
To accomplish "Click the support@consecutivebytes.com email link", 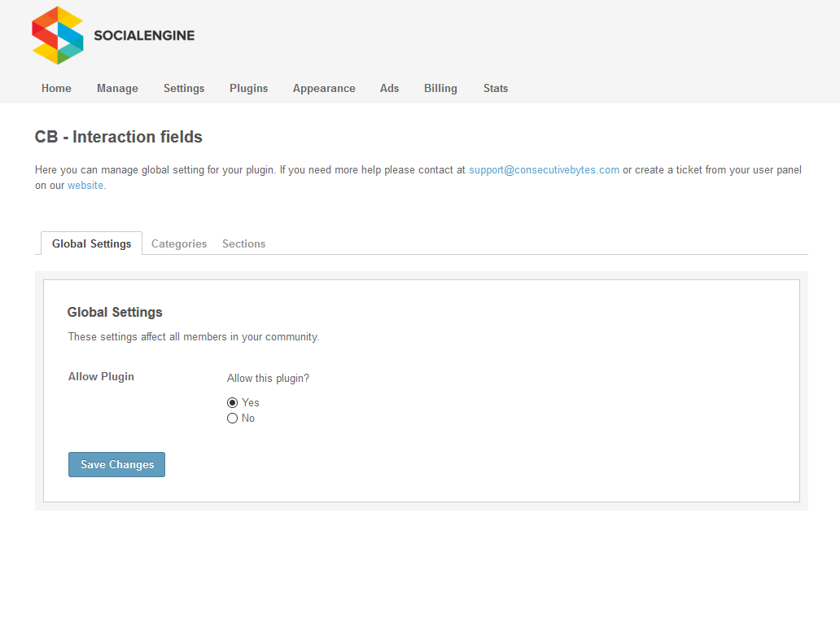I will [544, 170].
